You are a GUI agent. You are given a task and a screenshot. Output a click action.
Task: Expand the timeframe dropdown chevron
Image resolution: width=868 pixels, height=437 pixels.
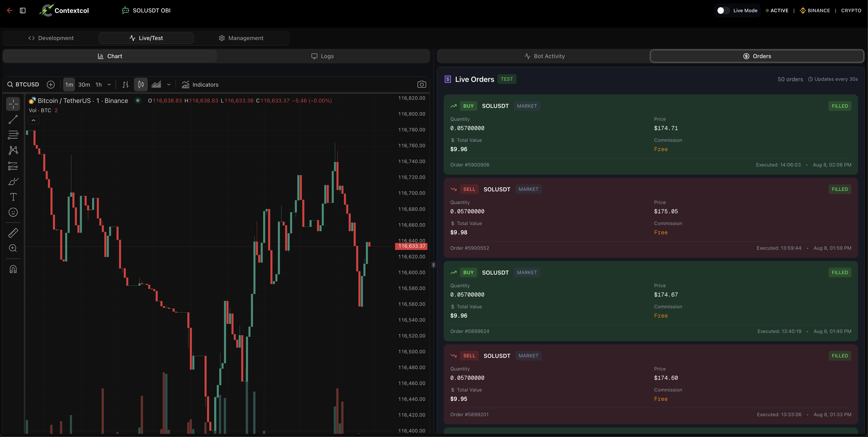tap(109, 85)
